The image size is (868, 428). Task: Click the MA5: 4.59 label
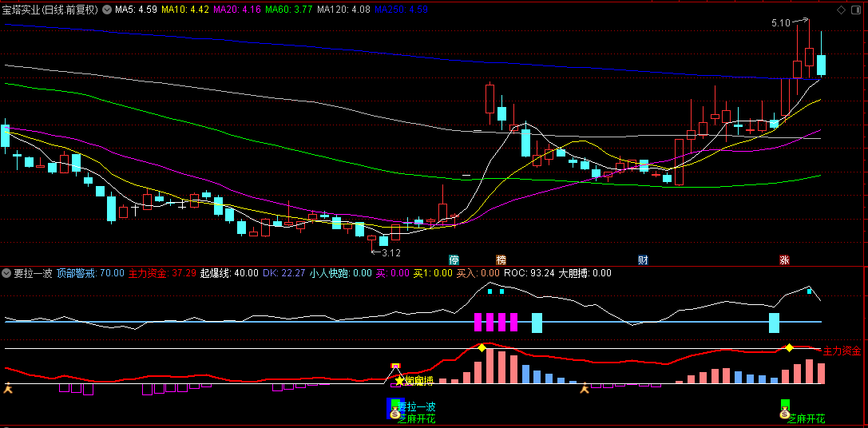click(x=138, y=10)
